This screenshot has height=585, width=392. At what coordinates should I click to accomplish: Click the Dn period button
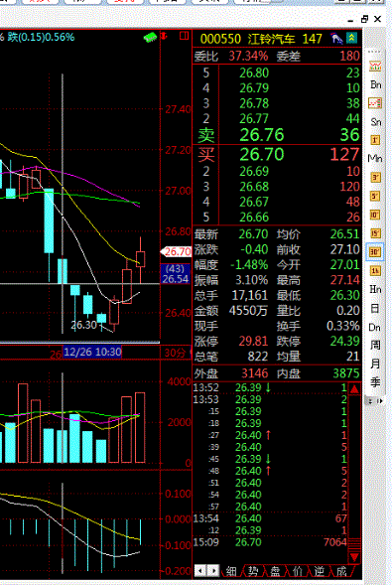[375, 327]
